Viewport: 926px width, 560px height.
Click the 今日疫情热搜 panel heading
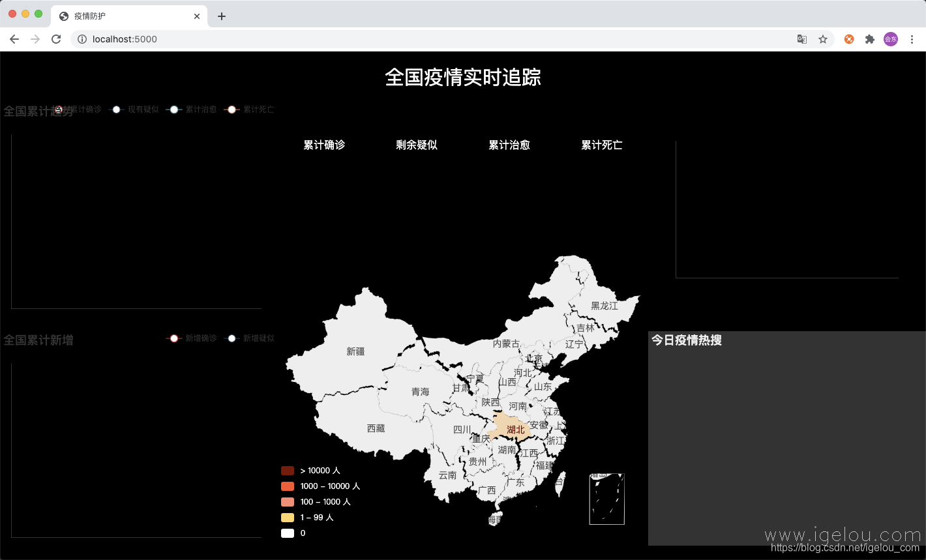click(685, 340)
